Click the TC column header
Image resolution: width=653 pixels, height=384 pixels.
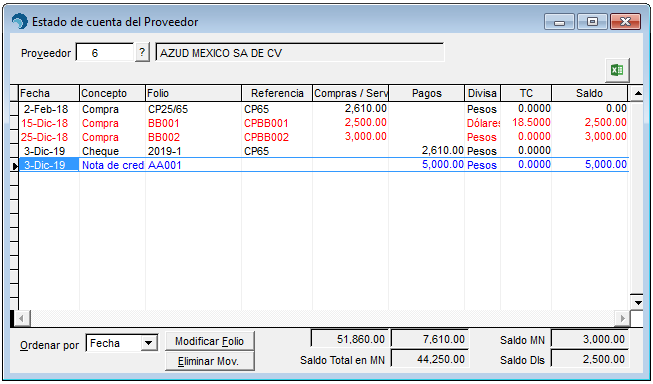tap(526, 93)
